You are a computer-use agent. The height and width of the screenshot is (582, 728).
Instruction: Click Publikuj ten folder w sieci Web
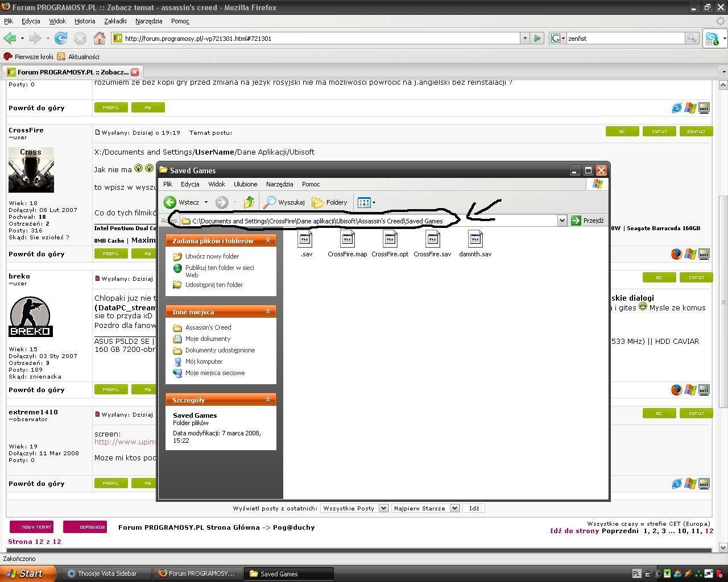(220, 271)
